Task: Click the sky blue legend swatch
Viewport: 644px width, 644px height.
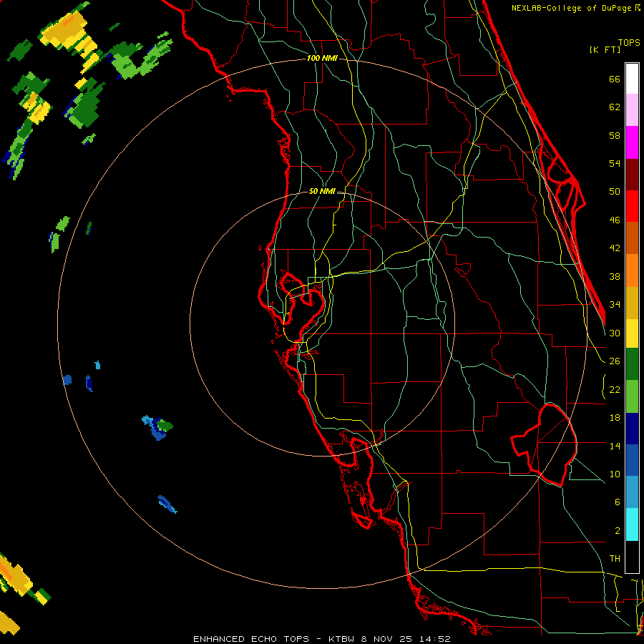Action: pyautogui.click(x=632, y=493)
